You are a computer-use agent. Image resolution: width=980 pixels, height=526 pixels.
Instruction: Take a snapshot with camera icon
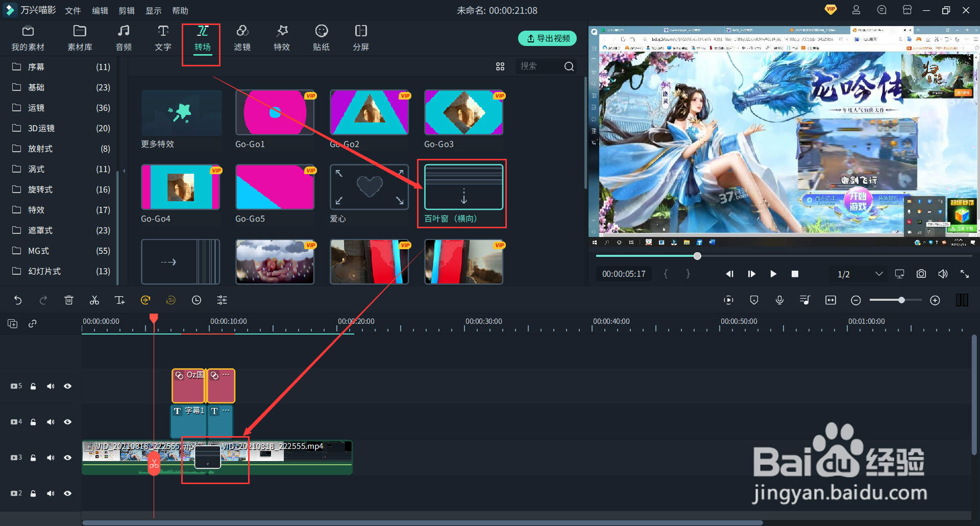pyautogui.click(x=921, y=274)
